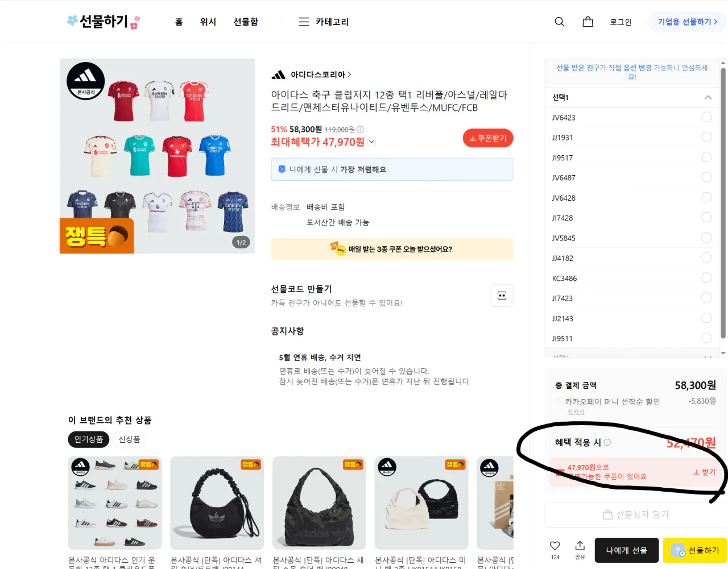Open the shopping bag icon
Image resolution: width=728 pixels, height=569 pixels.
(588, 22)
